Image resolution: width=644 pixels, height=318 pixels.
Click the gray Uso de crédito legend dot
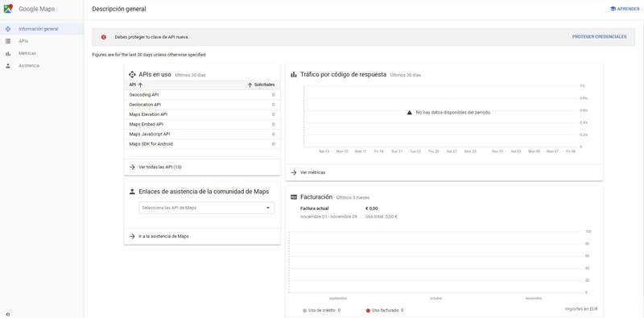pos(304,310)
